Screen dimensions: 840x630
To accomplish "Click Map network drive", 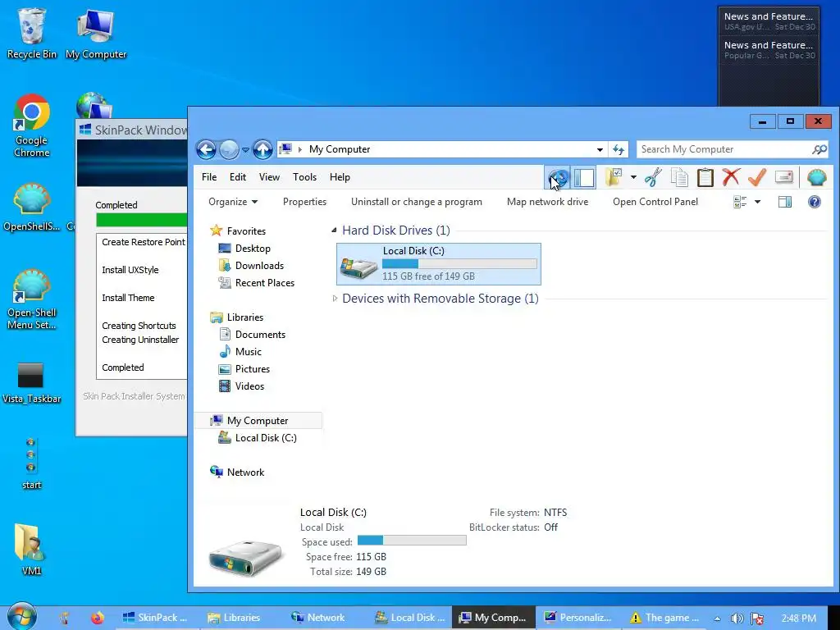I will click(x=547, y=202).
